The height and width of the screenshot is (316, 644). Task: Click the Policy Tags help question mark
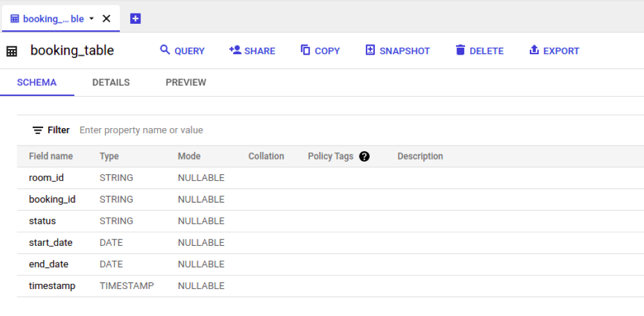(x=365, y=156)
